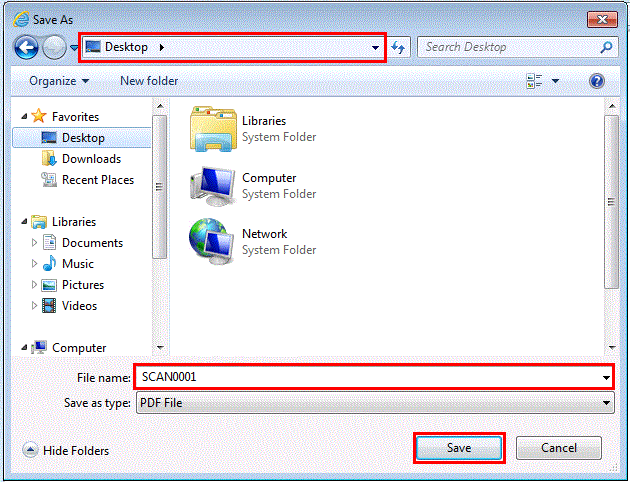Viewport: 630px width, 482px height.
Task: Select Downloads in the Favorites list
Action: [90, 159]
